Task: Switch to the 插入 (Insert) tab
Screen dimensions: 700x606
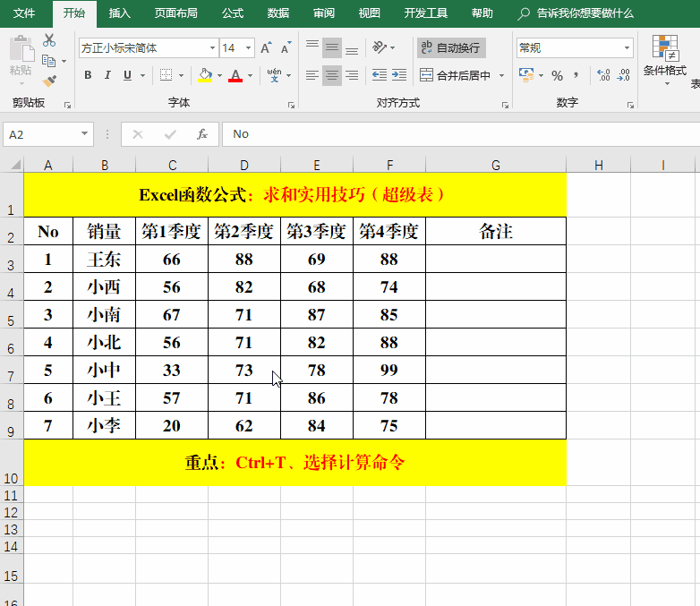Action: pyautogui.click(x=119, y=13)
